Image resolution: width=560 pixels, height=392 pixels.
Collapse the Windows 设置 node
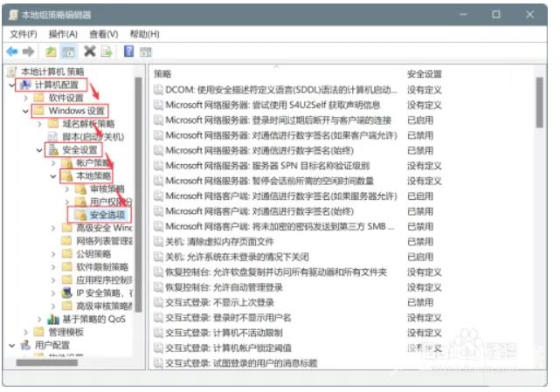click(x=25, y=111)
